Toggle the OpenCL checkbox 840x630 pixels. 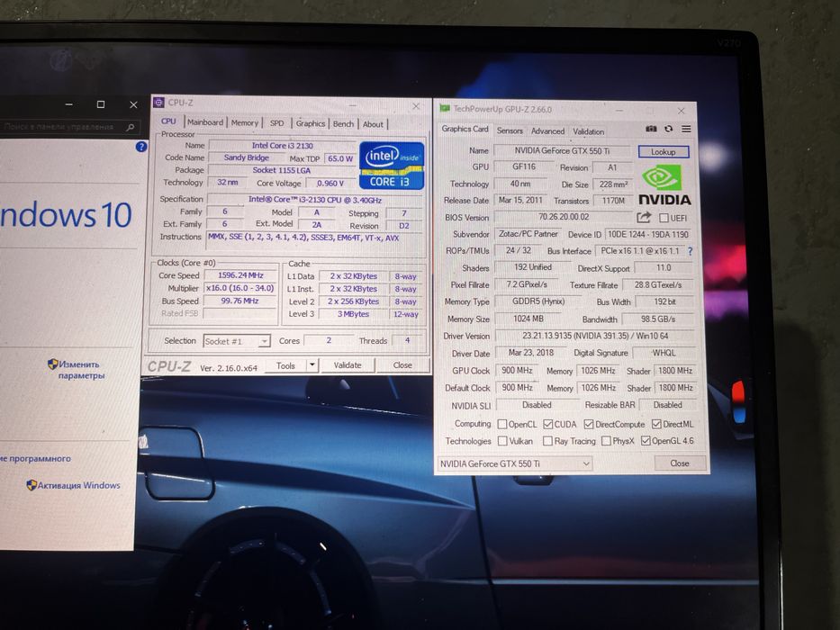(x=502, y=424)
